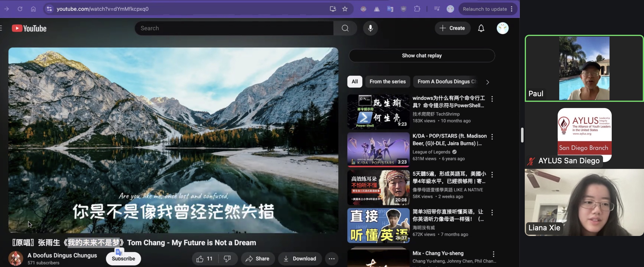Open options menu for Mix - Chang Yu-sheng
Screen dimensions: 644x267
[493, 254]
